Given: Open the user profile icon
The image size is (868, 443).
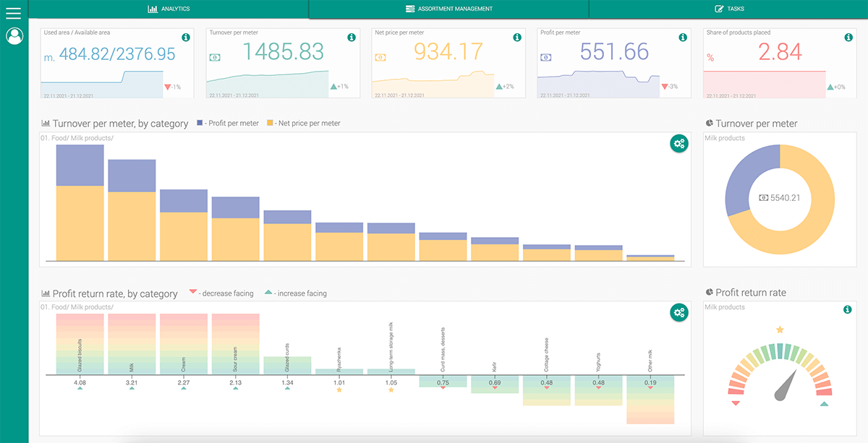Looking at the screenshot, I should coord(14,35).
